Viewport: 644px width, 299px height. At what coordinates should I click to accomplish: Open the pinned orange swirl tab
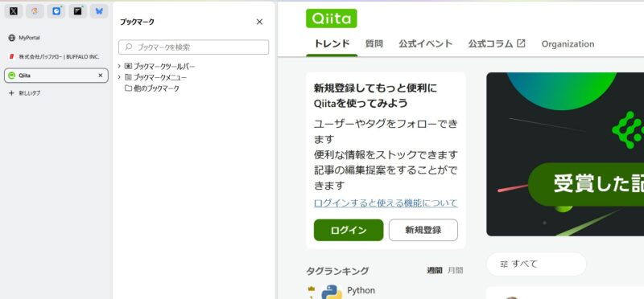pyautogui.click(x=35, y=11)
